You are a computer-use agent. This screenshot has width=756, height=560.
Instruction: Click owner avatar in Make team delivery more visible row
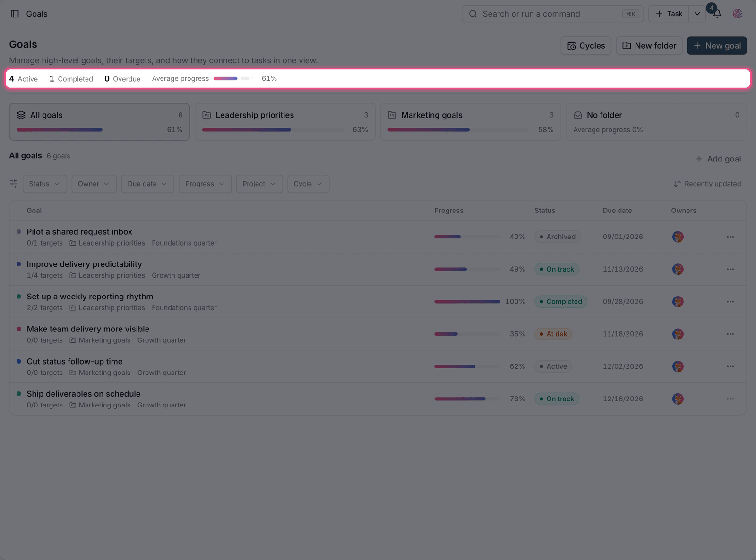[678, 334]
